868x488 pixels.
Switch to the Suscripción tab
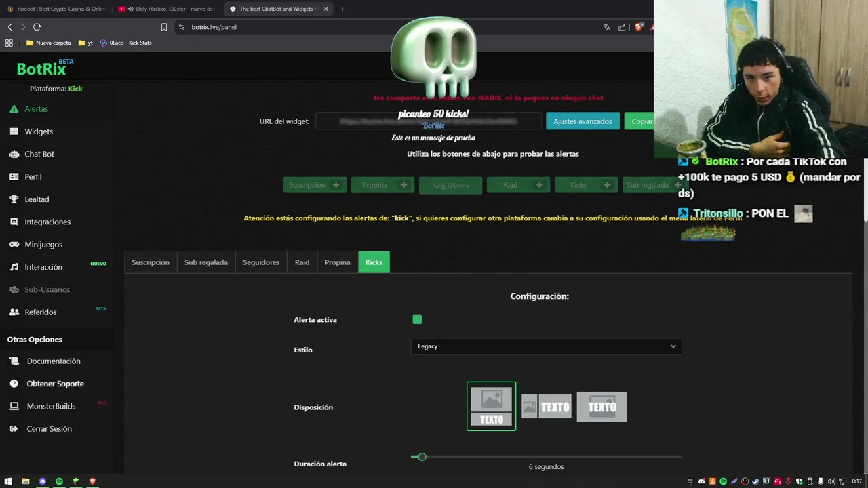click(x=151, y=262)
